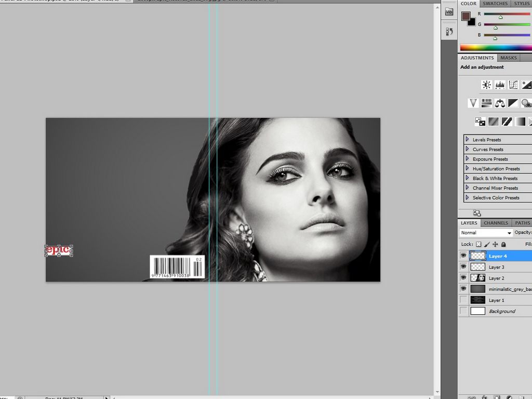The height and width of the screenshot is (399, 532).
Task: Click the barcode image on the canvas
Action: click(x=177, y=267)
